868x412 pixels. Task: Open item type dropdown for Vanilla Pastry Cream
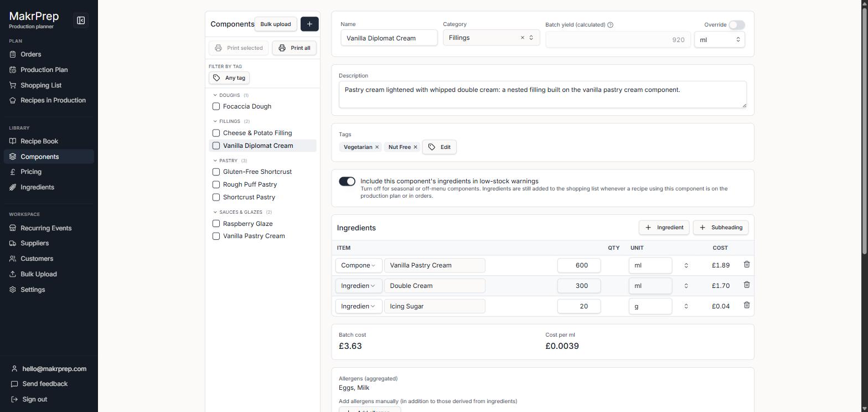coord(358,265)
